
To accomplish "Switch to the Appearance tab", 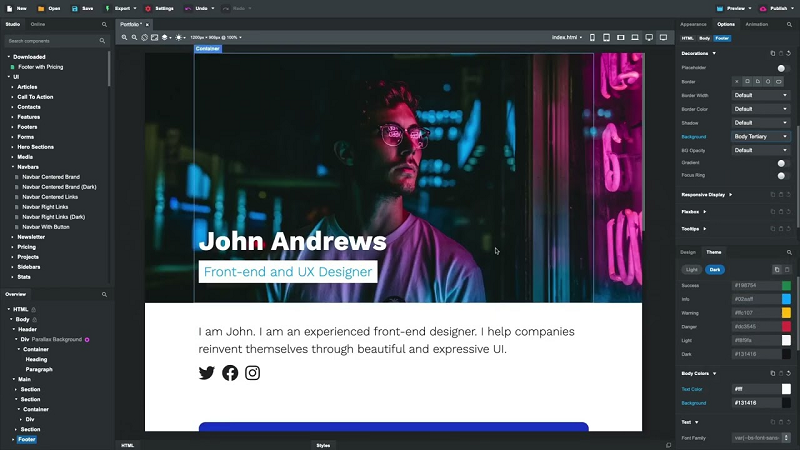I will tap(693, 24).
